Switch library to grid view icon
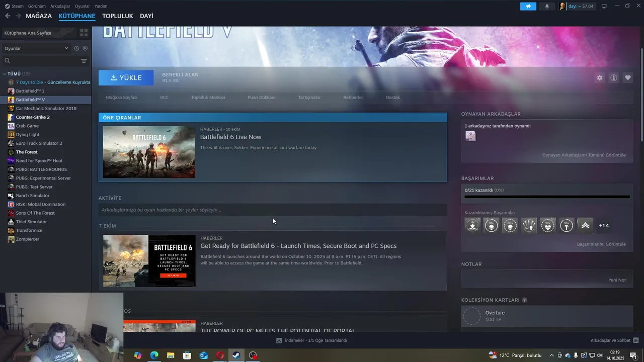The width and height of the screenshot is (644, 362). click(x=84, y=33)
